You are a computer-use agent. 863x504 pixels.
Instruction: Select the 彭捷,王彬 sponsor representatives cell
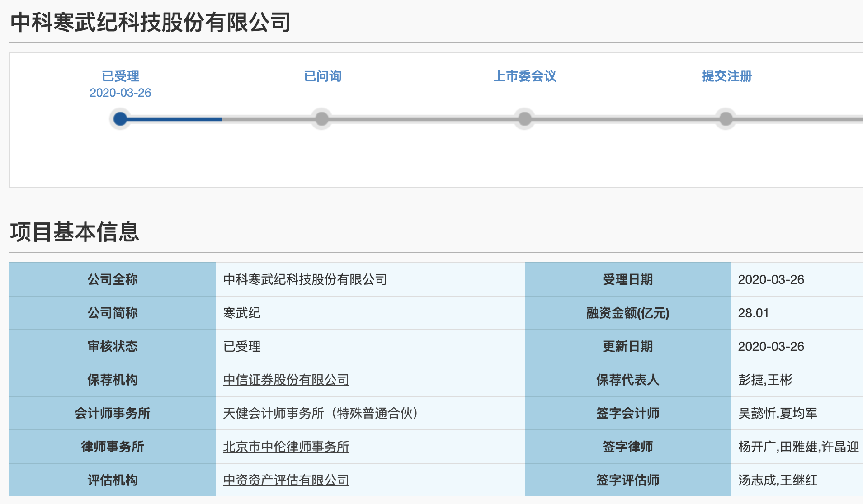pos(765,380)
